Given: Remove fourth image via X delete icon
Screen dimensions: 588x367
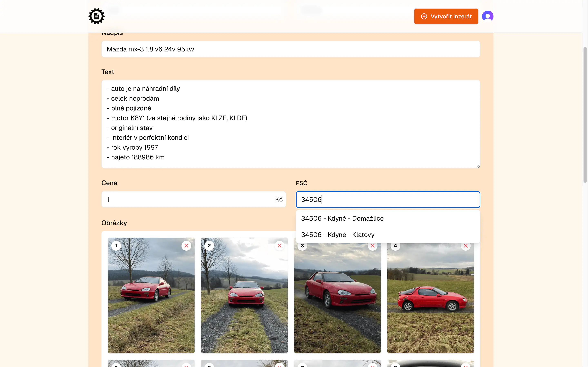Looking at the screenshot, I should 466,246.
